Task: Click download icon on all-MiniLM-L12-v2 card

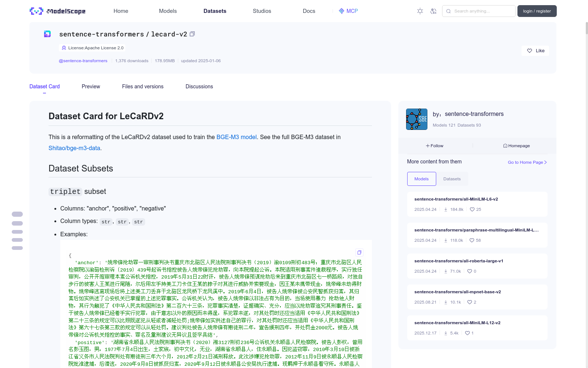Action: pos(446,333)
